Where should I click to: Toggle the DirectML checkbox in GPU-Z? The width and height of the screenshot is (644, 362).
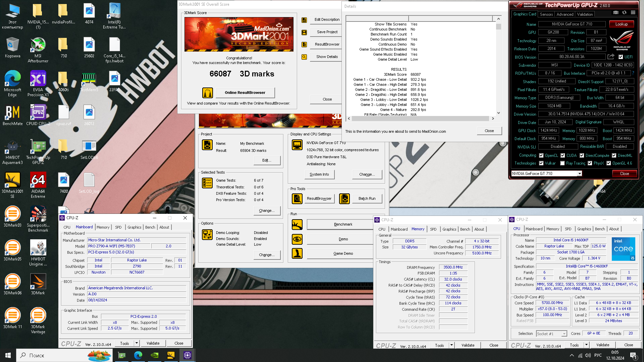[x=614, y=156]
